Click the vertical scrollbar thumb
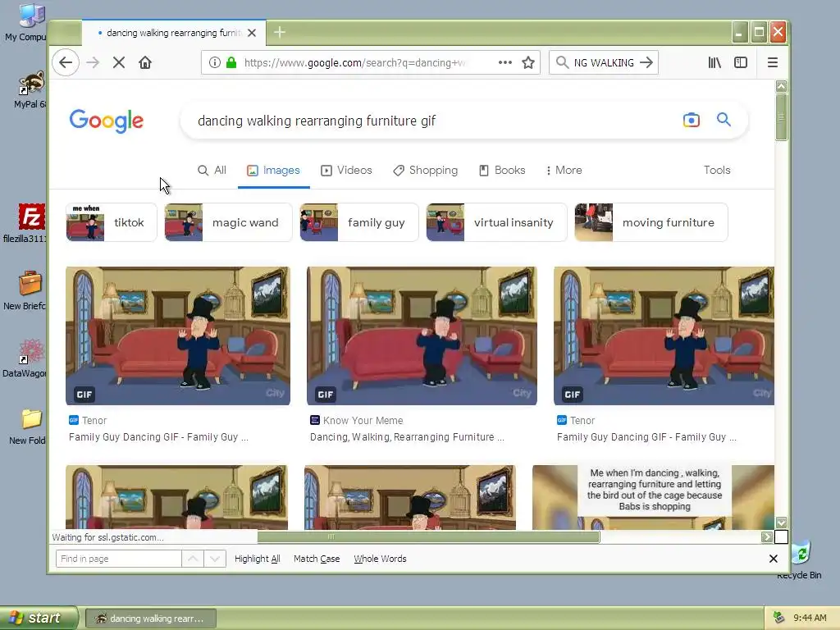The width and height of the screenshot is (840, 630). [x=781, y=116]
